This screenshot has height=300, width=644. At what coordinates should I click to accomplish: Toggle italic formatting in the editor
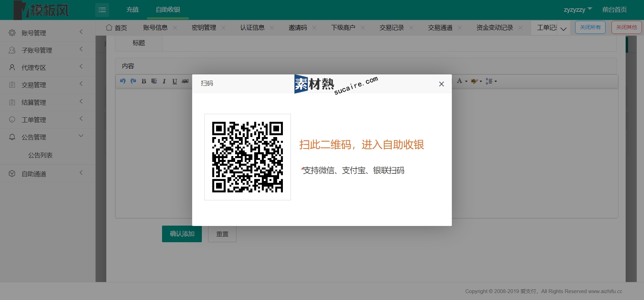point(164,81)
